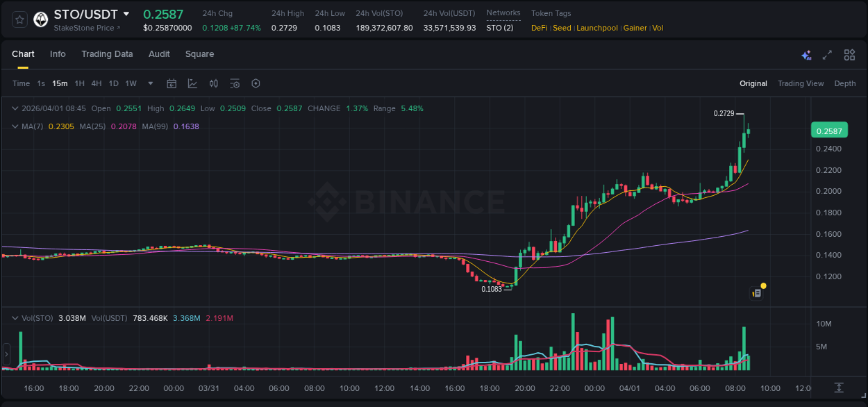
Task: Click the hexagon token icon in chart toolbar
Action: point(256,83)
